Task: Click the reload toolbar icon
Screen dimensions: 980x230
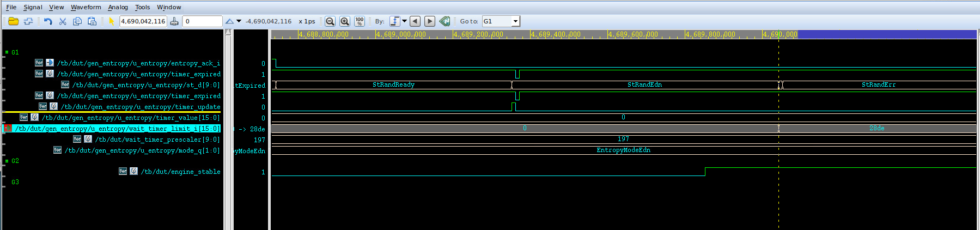Action: [28, 21]
